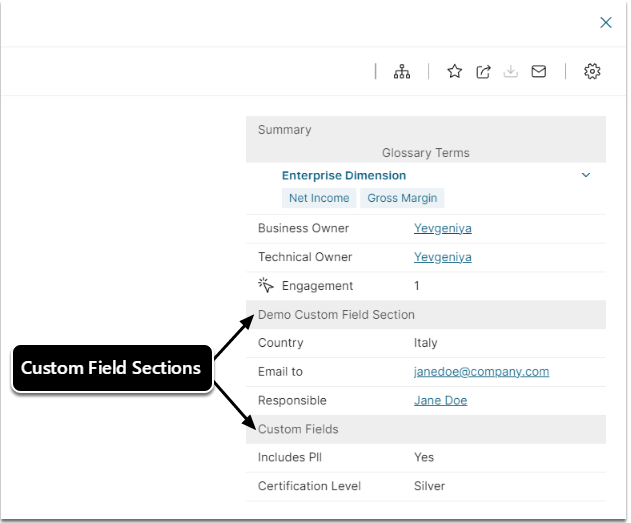This screenshot has width=631, height=523.
Task: Click the download icon
Action: (511, 72)
